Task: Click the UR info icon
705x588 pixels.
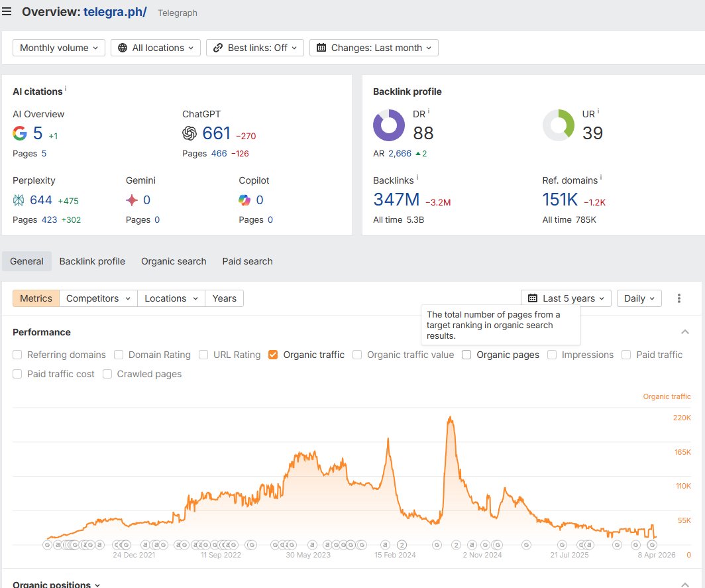Action: point(598,111)
